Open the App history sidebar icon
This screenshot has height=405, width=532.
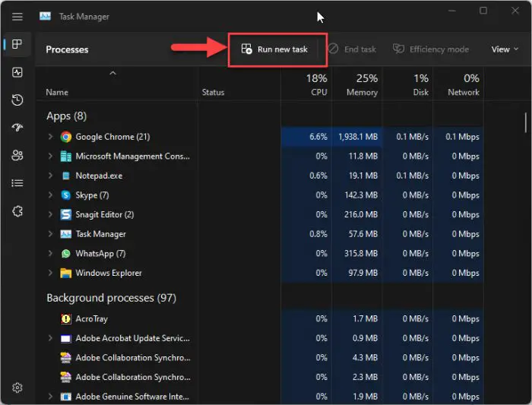pos(17,100)
